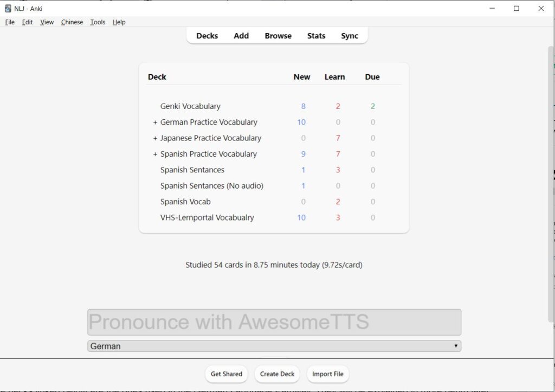The image size is (555, 392).
Task: Expand the Spanish Practice Vocabulary deck
Action: pos(154,154)
